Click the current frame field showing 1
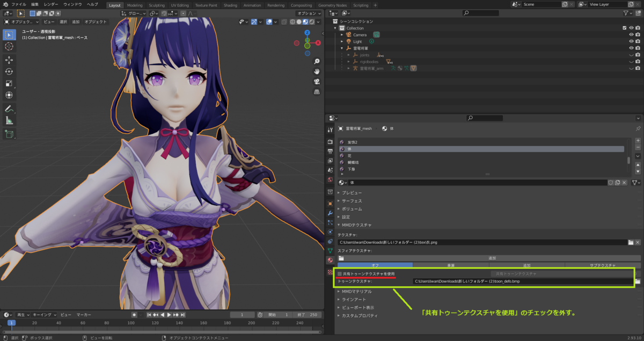Viewport: 644px width, 341px height. click(x=243, y=315)
